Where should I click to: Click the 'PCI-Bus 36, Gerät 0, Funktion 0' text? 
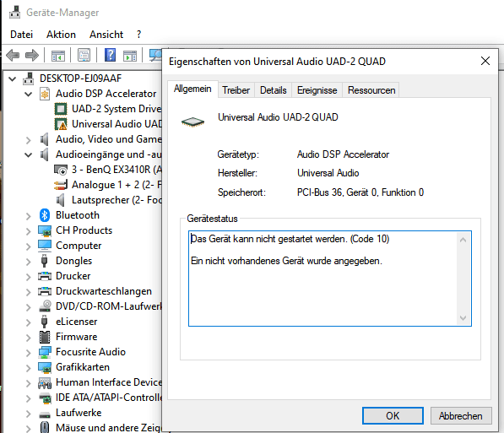(x=360, y=192)
